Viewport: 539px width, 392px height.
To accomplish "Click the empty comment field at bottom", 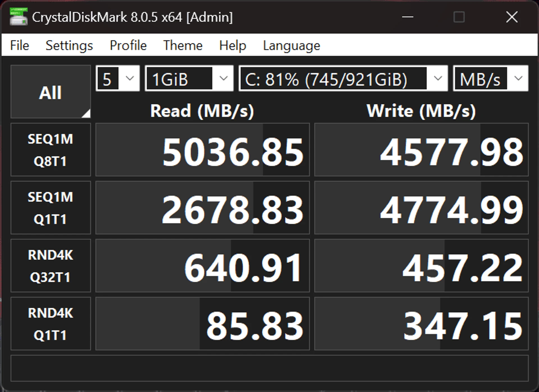I will 269,368.
